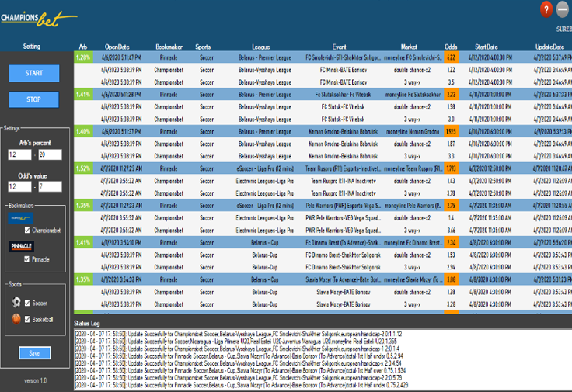The width and height of the screenshot is (572, 392).
Task: Select the Nicaragua Liga Primera U20 log entry
Action: (235, 342)
